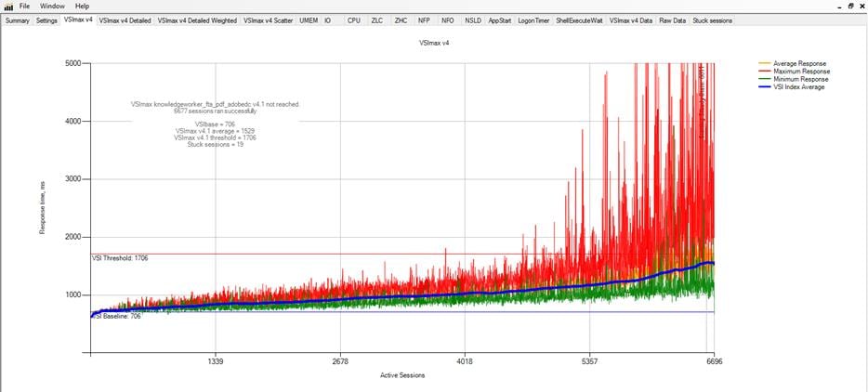This screenshot has width=868, height=392.
Task: Click the VSI Threshold: 1706 label
Action: coord(120,258)
